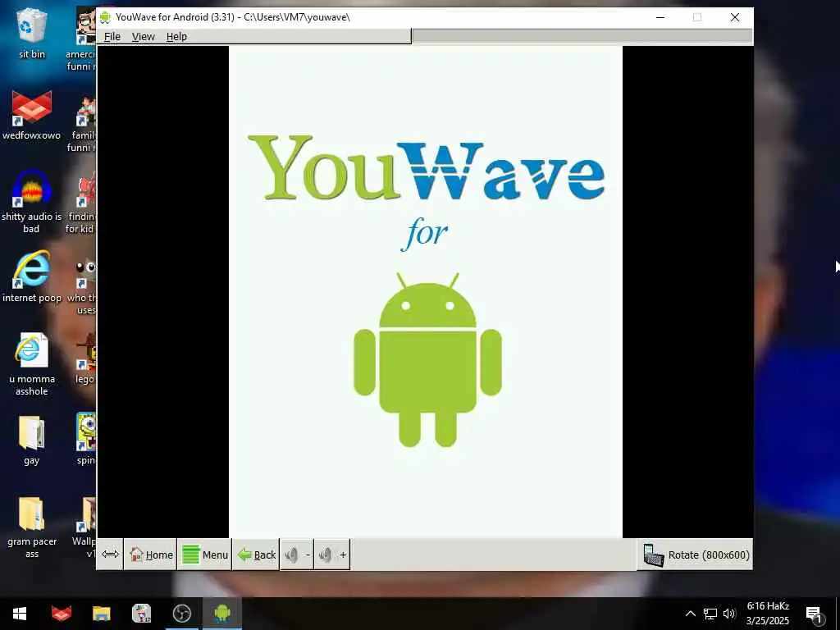Image resolution: width=840 pixels, height=630 pixels.
Task: Click the double-arrow resize icon in toolbar
Action: (x=110, y=554)
